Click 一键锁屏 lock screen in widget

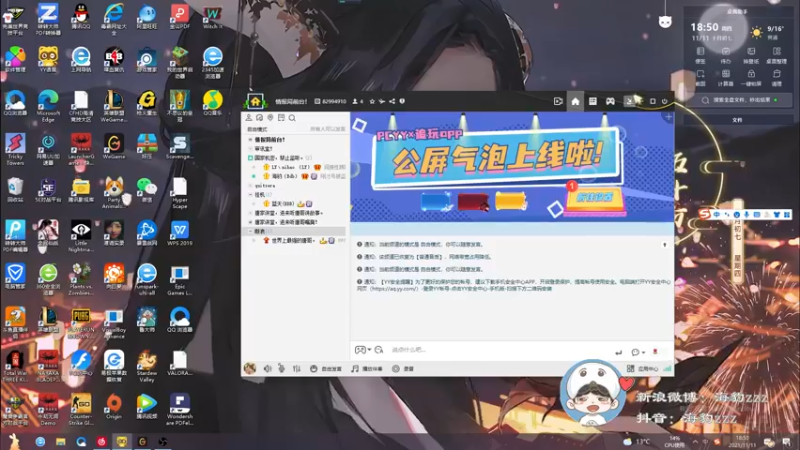(x=751, y=78)
